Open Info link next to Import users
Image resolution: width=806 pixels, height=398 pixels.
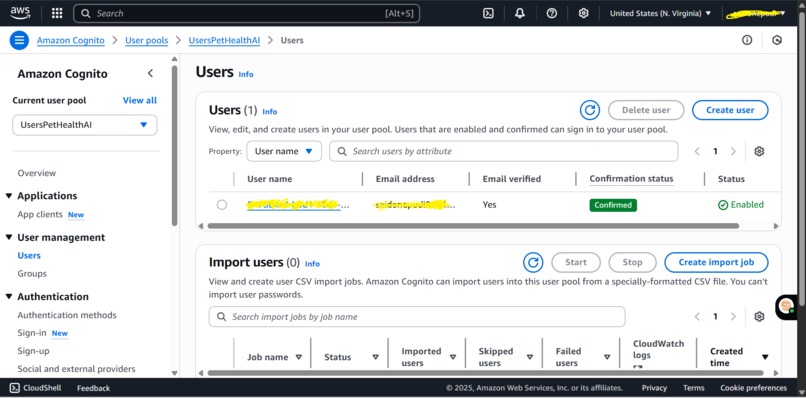coord(312,264)
